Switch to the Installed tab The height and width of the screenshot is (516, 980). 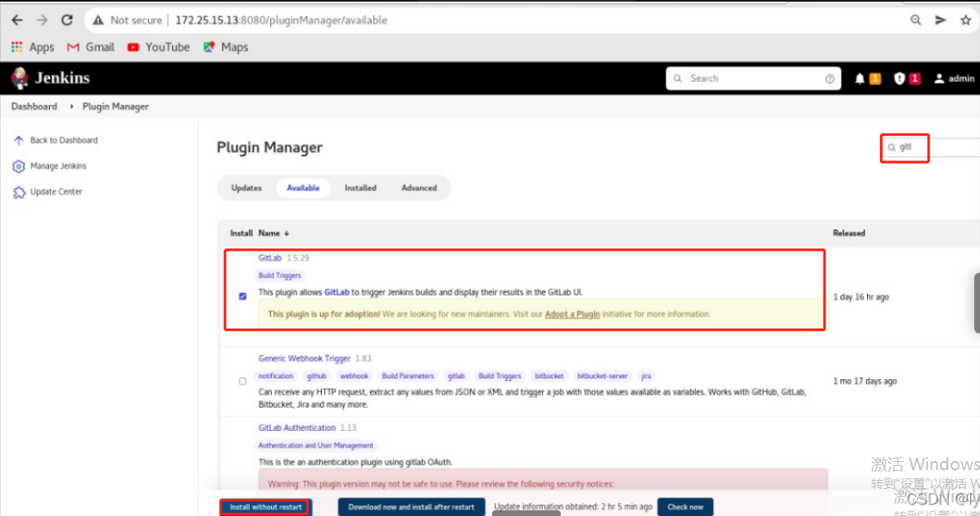[x=360, y=188]
